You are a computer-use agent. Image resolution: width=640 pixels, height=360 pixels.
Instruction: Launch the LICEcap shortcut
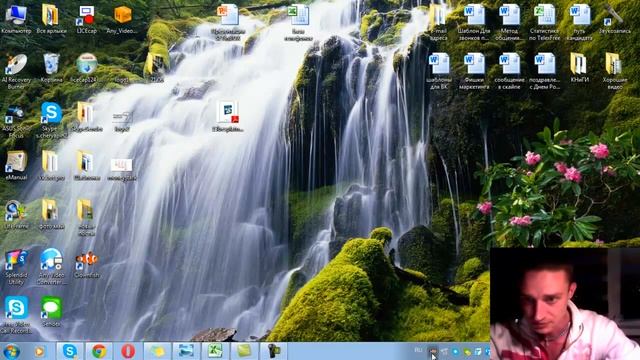(87, 19)
